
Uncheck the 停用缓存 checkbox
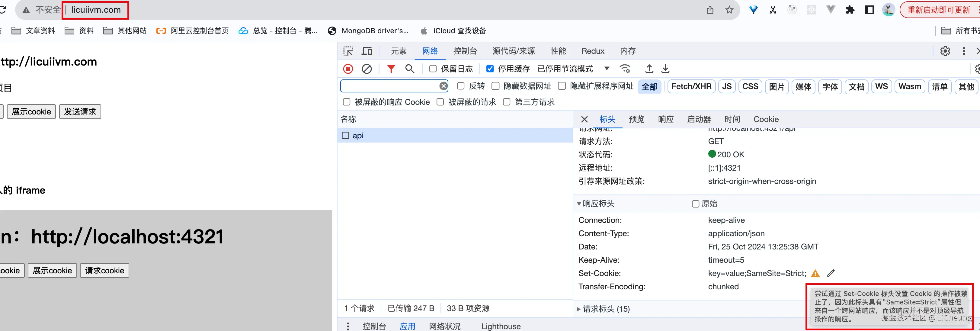(x=490, y=69)
